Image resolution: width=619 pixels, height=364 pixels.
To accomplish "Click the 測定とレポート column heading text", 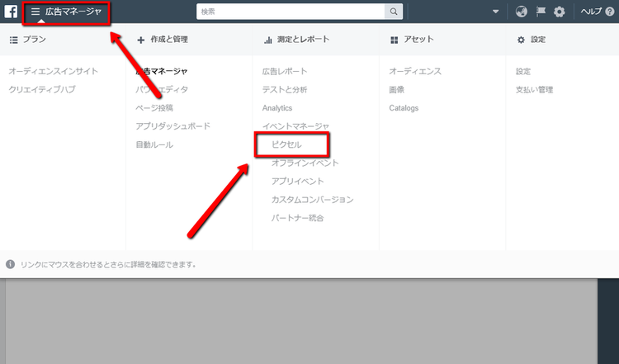I will (303, 40).
